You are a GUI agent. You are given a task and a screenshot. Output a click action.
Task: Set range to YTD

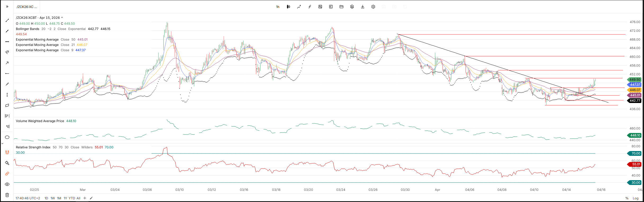pos(72,198)
